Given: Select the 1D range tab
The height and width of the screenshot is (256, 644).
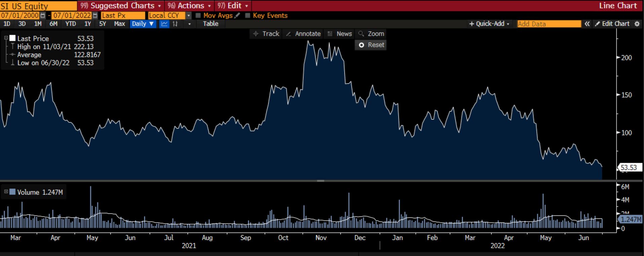Looking at the screenshot, I should [x=7, y=24].
